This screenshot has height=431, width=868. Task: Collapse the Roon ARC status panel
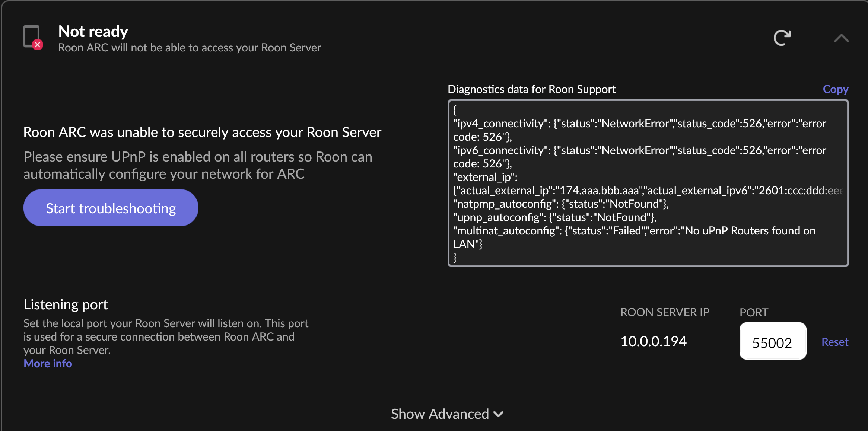click(x=841, y=38)
